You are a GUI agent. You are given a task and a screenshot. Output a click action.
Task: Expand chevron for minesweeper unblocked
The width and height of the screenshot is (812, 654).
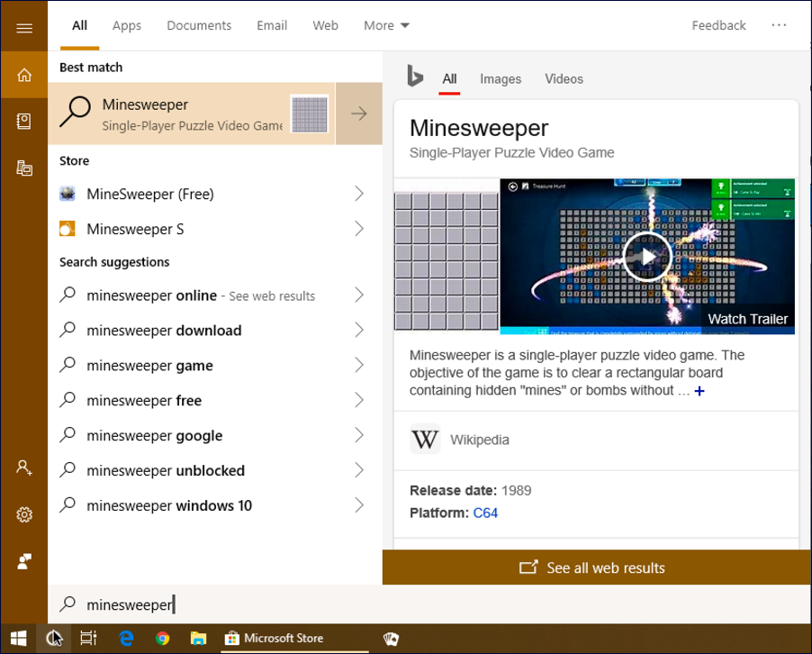coord(359,470)
